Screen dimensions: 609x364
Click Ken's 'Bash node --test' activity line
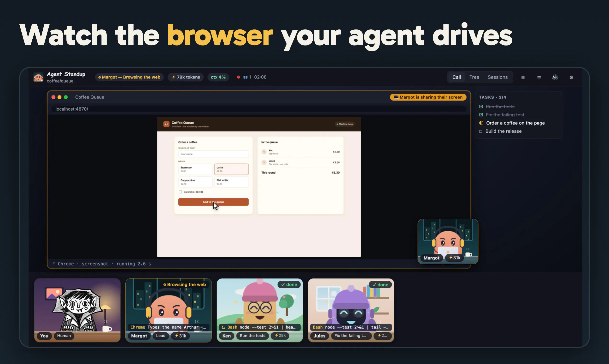259,327
